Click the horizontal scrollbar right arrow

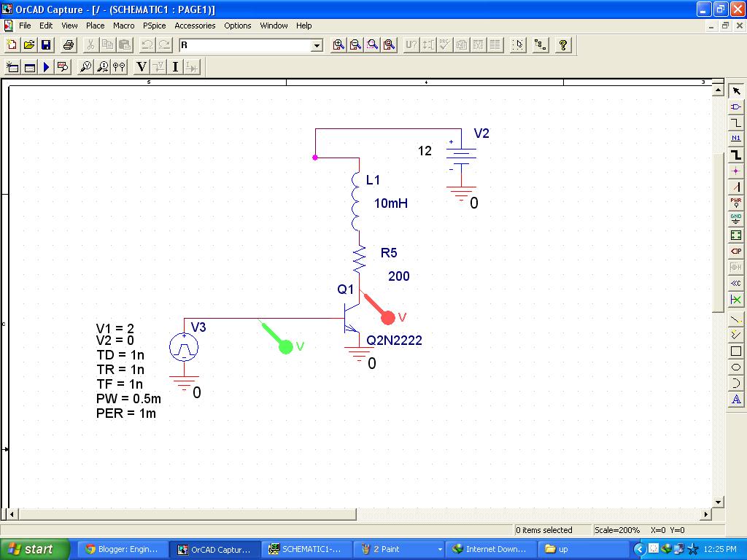[x=705, y=515]
